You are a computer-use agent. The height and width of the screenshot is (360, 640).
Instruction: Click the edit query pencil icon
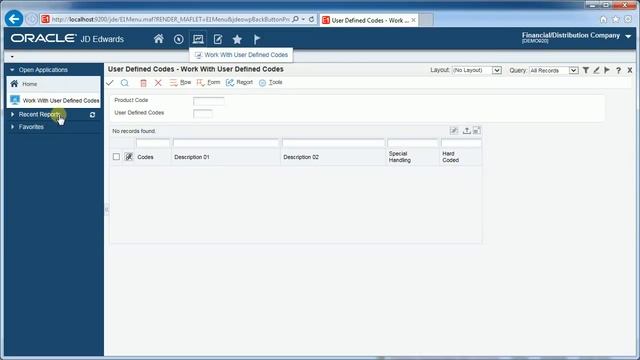pyautogui.click(x=596, y=70)
